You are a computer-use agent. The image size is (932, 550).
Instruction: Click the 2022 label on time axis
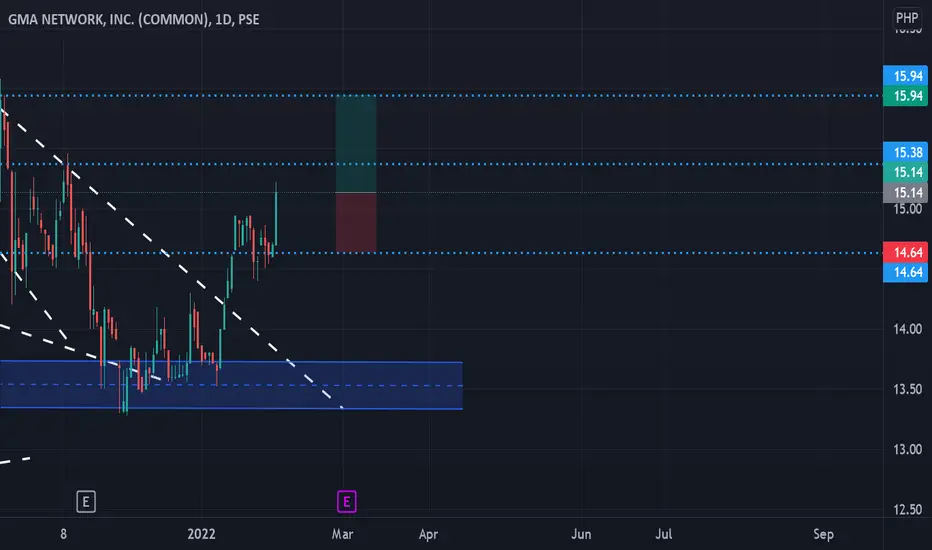coord(201,534)
